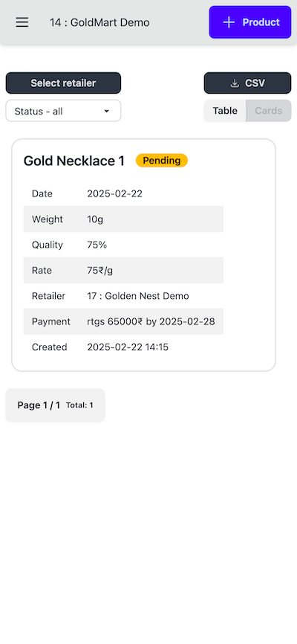This screenshot has width=297, height=644.
Task: Export the list as CSV
Action: click(248, 83)
